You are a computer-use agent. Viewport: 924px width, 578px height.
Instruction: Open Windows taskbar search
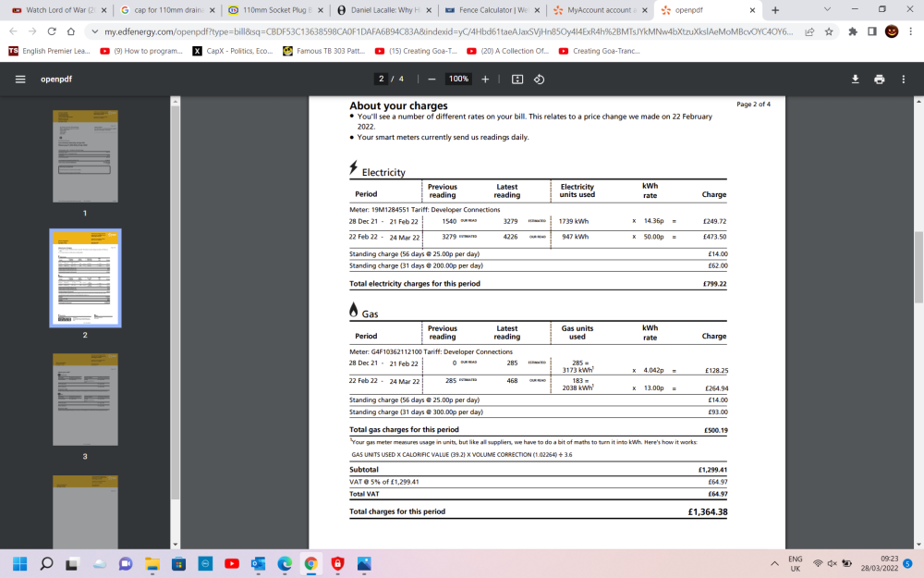46,564
